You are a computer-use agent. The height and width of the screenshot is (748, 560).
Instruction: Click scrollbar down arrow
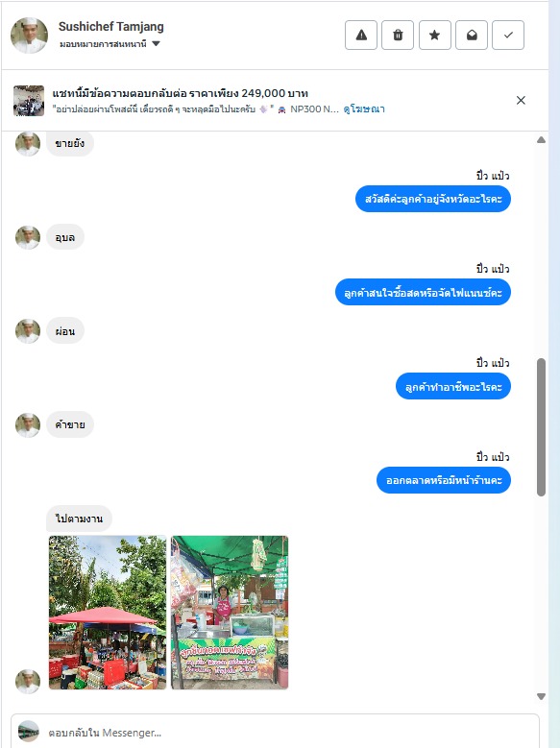(541, 696)
